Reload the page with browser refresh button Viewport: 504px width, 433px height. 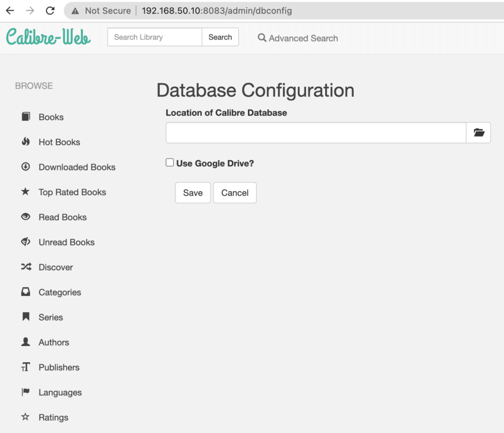pyautogui.click(x=50, y=11)
